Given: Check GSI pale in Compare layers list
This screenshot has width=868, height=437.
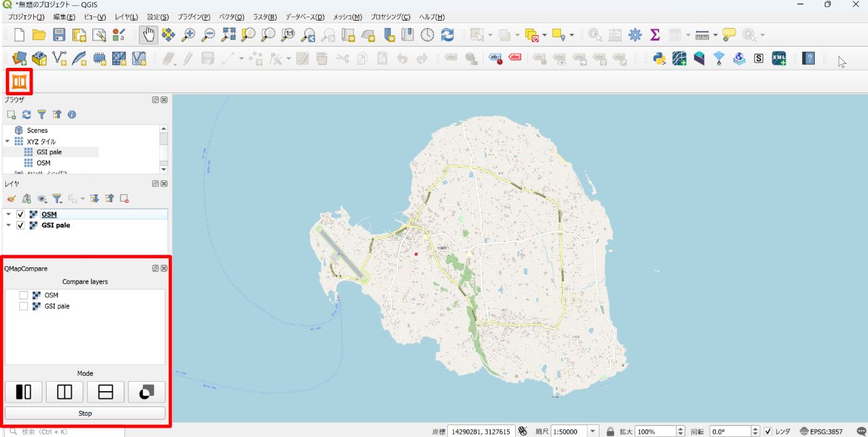Looking at the screenshot, I should tap(23, 306).
